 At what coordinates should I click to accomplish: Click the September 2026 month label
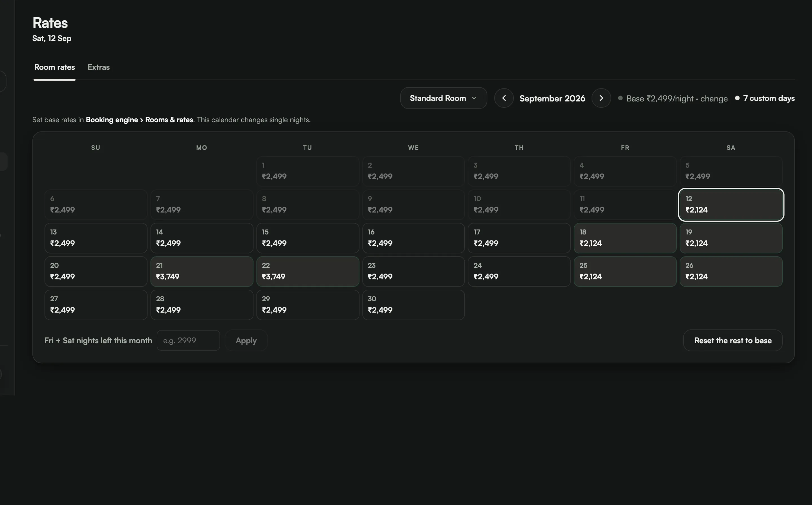click(x=552, y=99)
